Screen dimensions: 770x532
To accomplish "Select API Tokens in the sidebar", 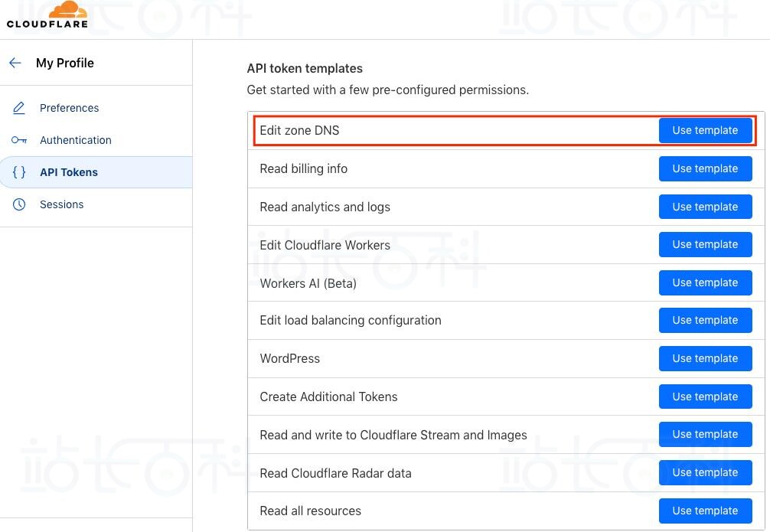I will [69, 172].
